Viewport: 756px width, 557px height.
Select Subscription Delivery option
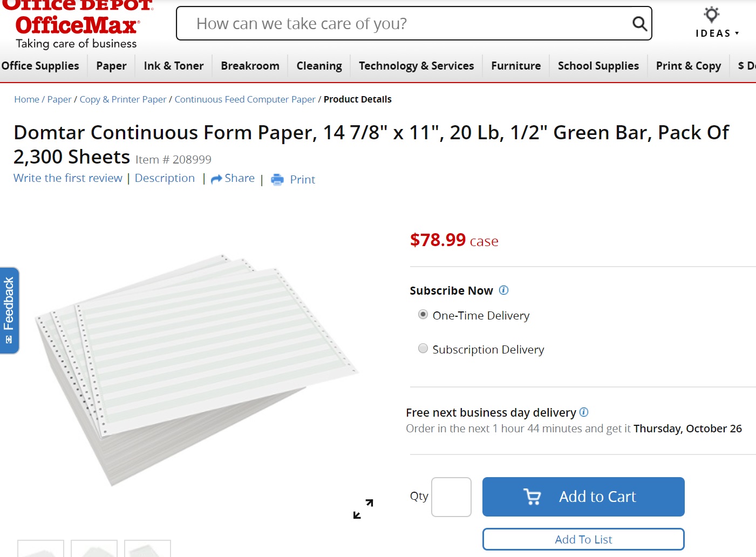[x=423, y=349]
